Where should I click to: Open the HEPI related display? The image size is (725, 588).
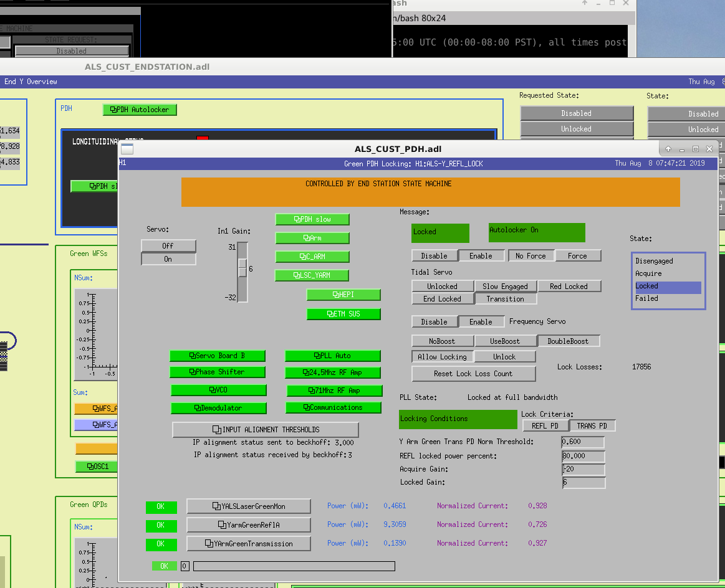(x=343, y=295)
